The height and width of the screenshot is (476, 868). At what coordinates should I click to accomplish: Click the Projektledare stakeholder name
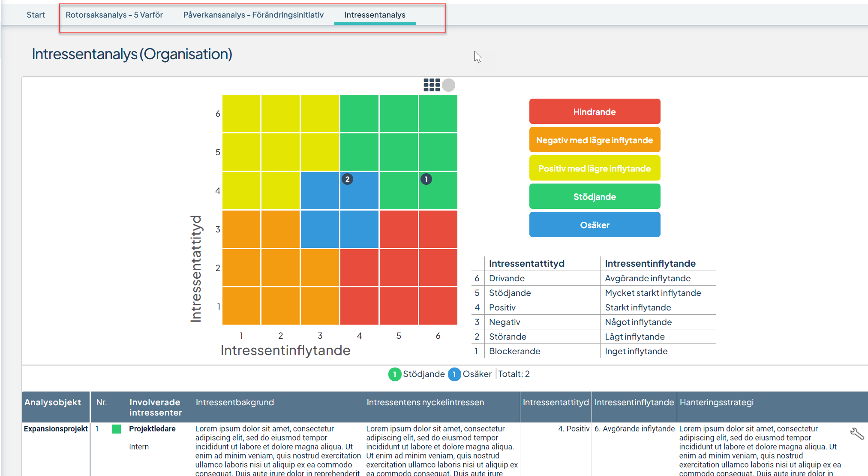(x=152, y=429)
